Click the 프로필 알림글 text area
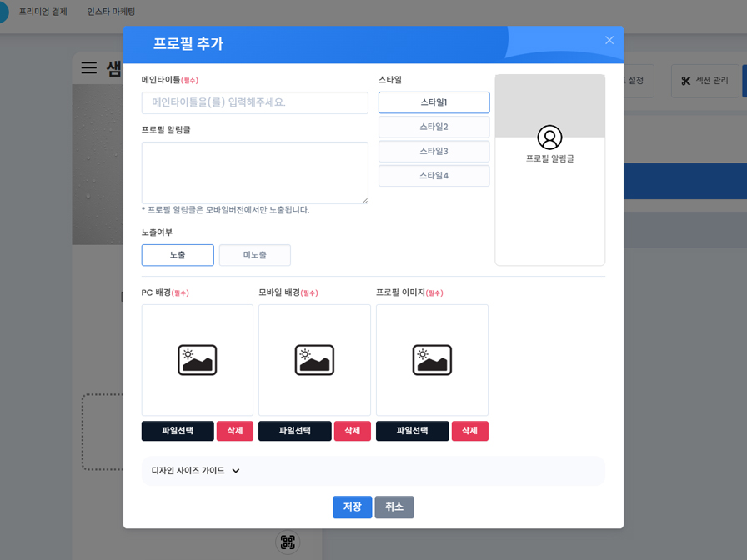 pos(255,172)
